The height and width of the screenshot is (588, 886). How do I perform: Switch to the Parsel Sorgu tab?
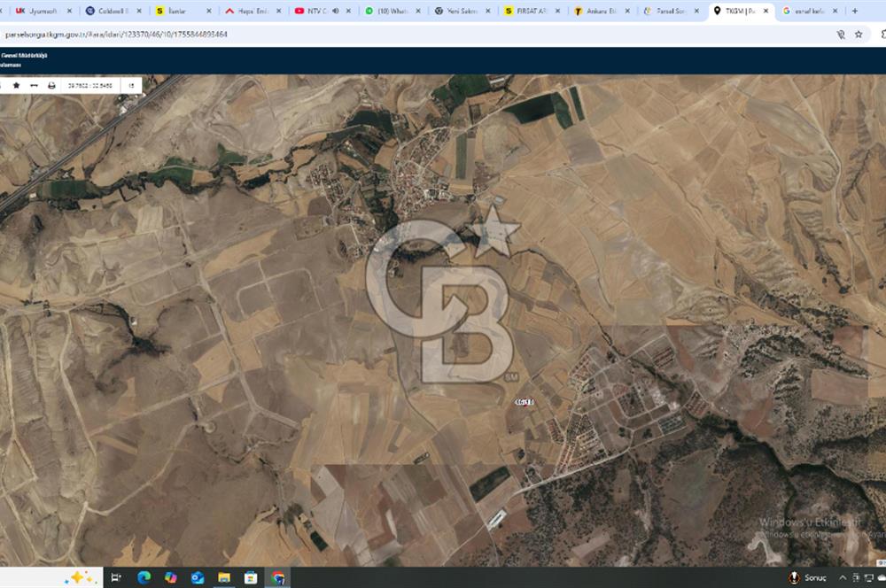pyautogui.click(x=670, y=11)
